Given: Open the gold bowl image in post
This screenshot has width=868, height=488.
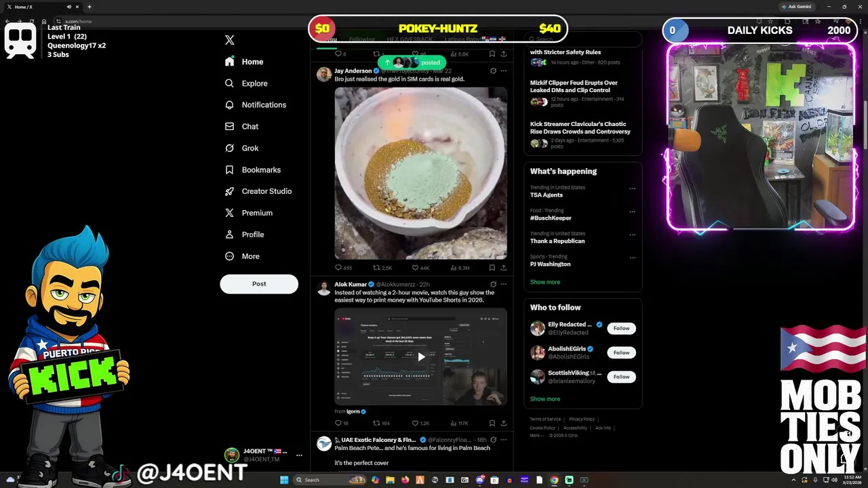Looking at the screenshot, I should [x=420, y=173].
